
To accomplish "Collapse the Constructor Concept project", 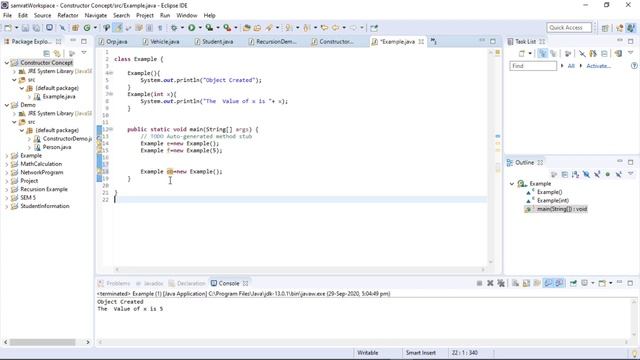I will pyautogui.click(x=7, y=63).
